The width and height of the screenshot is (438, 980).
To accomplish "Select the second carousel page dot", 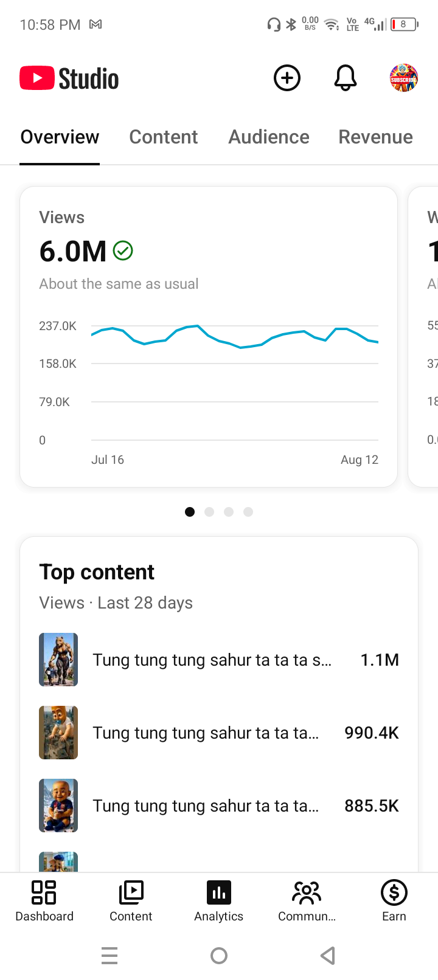I will (x=209, y=512).
